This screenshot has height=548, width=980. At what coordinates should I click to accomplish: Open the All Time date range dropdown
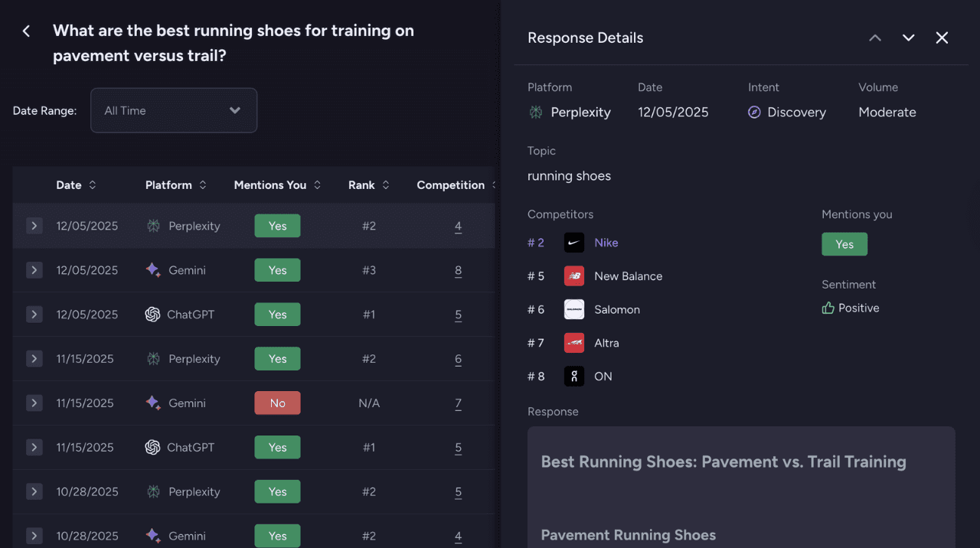tap(174, 110)
